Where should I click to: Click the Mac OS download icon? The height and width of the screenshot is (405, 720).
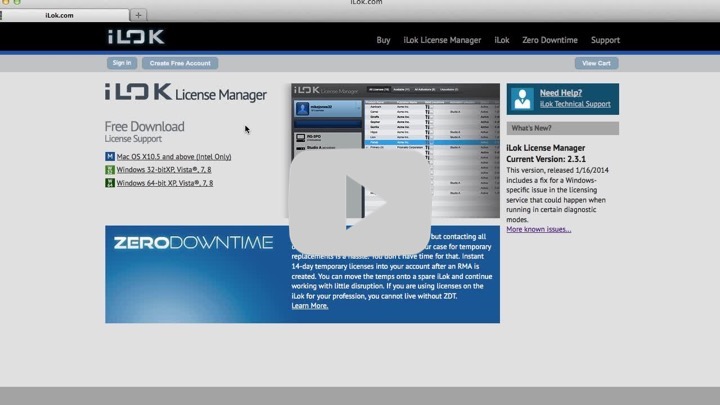(x=110, y=157)
